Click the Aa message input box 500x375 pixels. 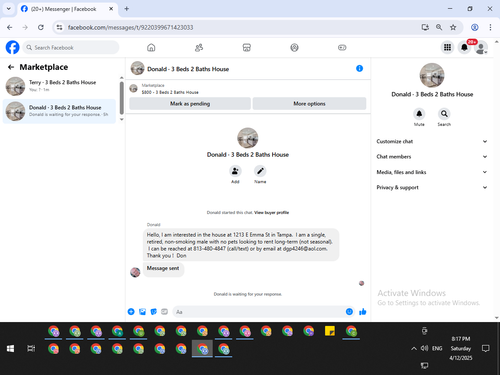point(260,312)
